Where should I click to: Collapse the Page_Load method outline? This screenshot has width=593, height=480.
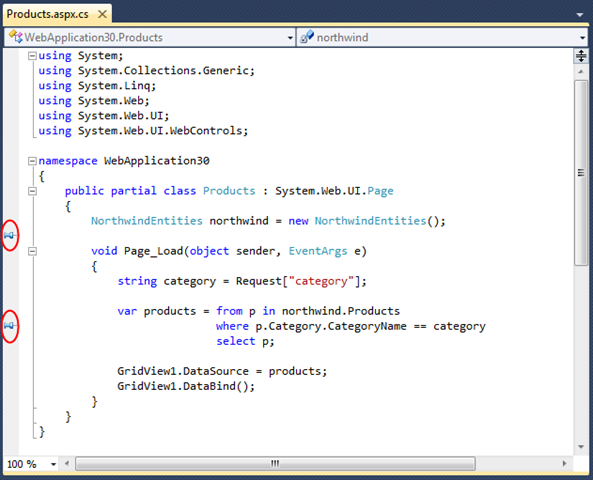32,251
